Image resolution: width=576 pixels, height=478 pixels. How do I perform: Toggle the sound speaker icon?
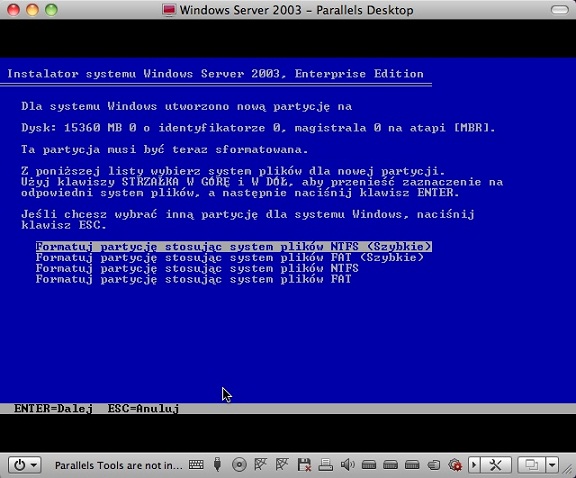(347, 465)
